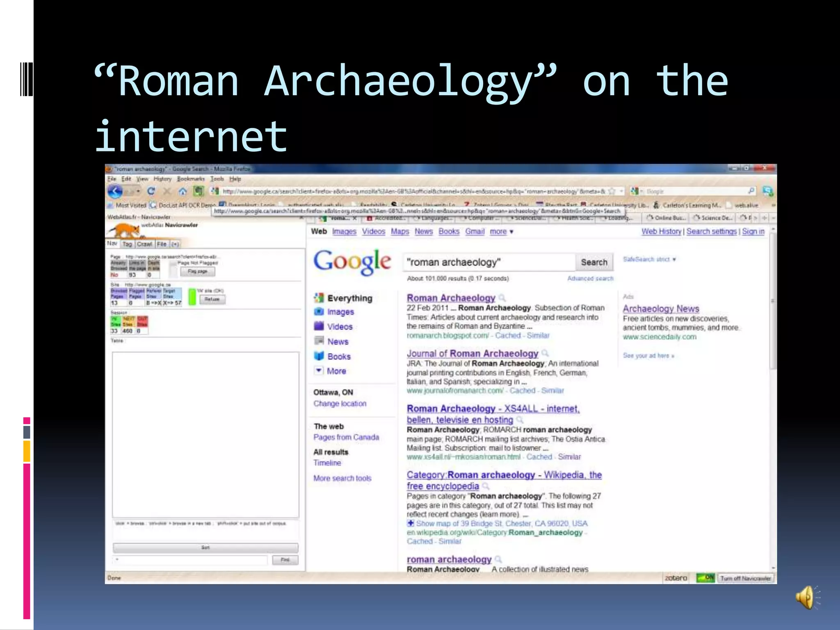Click the Navicrawler find text field
Screen dimensions: 840x630
point(191,560)
